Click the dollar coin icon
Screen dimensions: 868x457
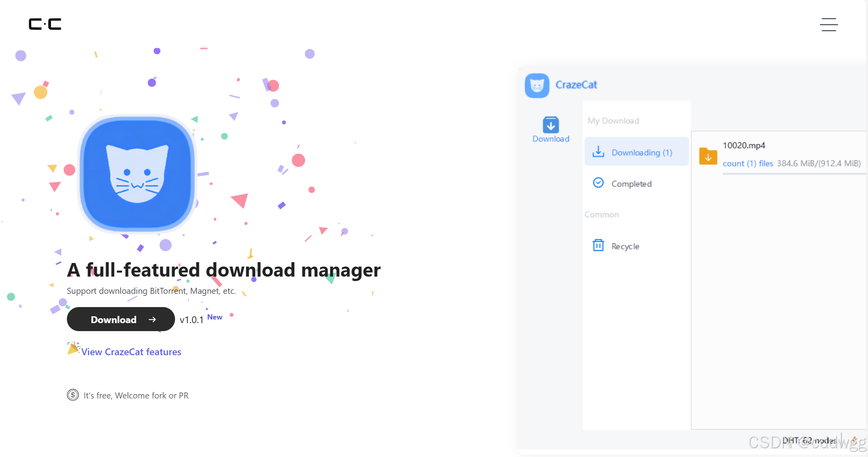(73, 395)
